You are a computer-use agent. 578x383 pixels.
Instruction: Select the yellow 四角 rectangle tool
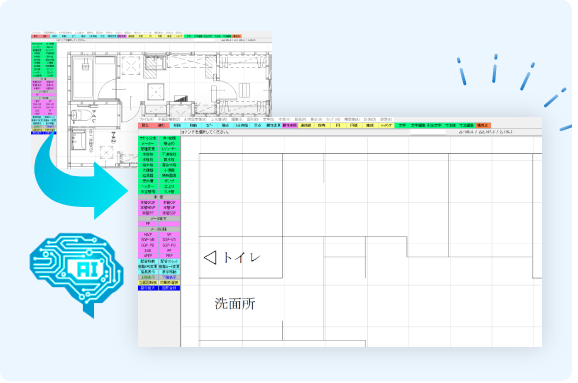pos(322,125)
